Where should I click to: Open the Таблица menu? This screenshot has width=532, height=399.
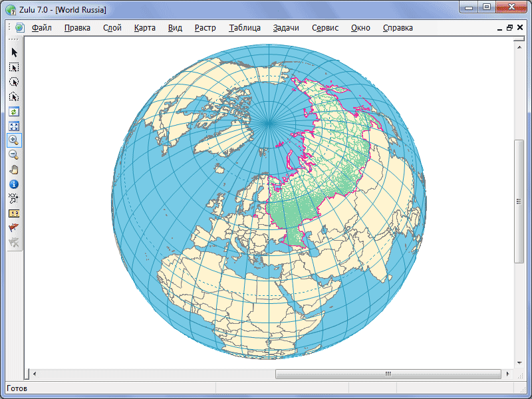(x=244, y=28)
